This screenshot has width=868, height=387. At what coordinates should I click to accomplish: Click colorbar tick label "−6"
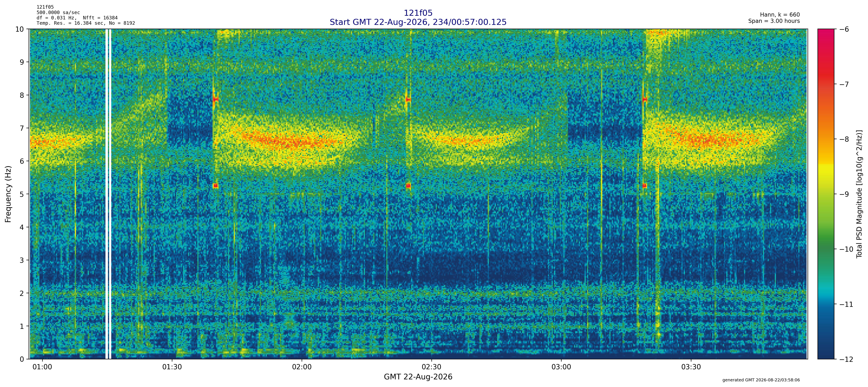[844, 29]
